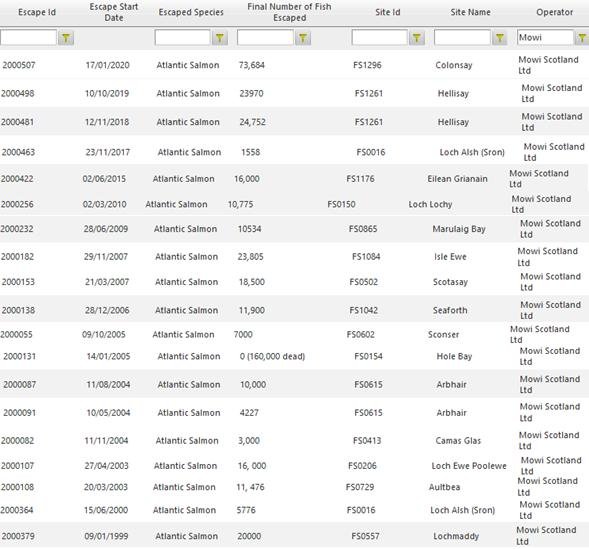Click the date 02/06/2015

(104, 179)
